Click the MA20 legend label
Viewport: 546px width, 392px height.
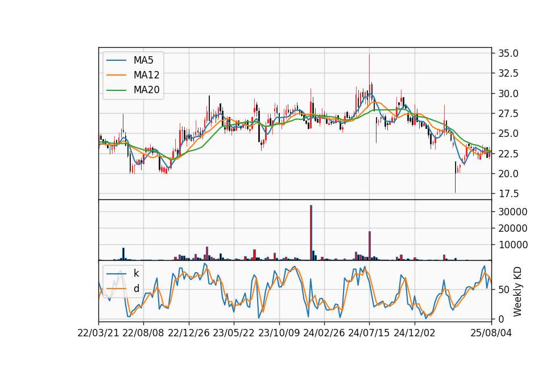click(x=146, y=90)
